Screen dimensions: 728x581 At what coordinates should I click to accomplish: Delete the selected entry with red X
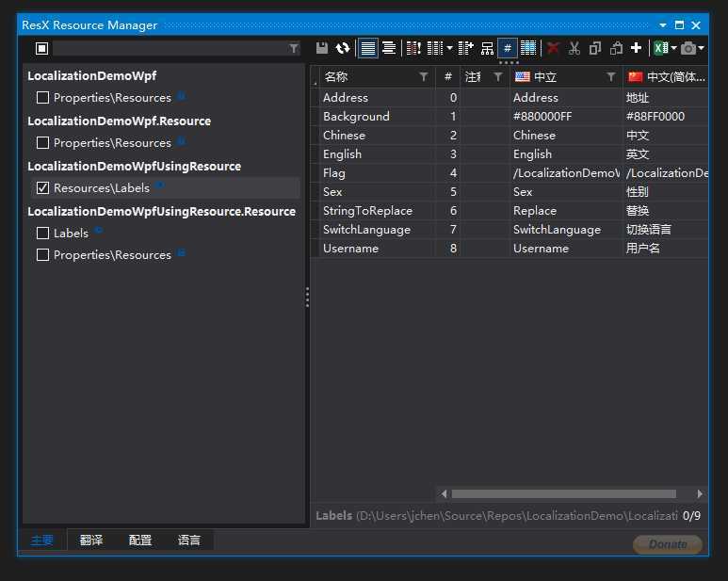click(553, 48)
